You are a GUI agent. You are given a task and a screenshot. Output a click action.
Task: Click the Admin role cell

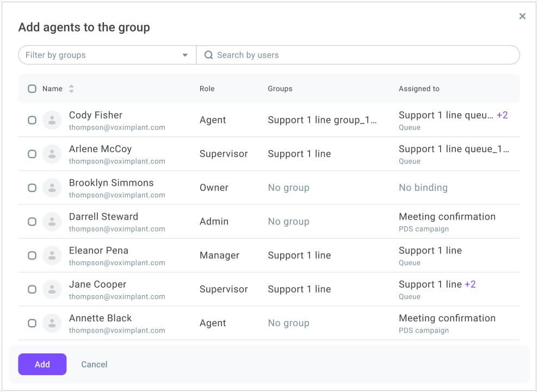tap(214, 221)
